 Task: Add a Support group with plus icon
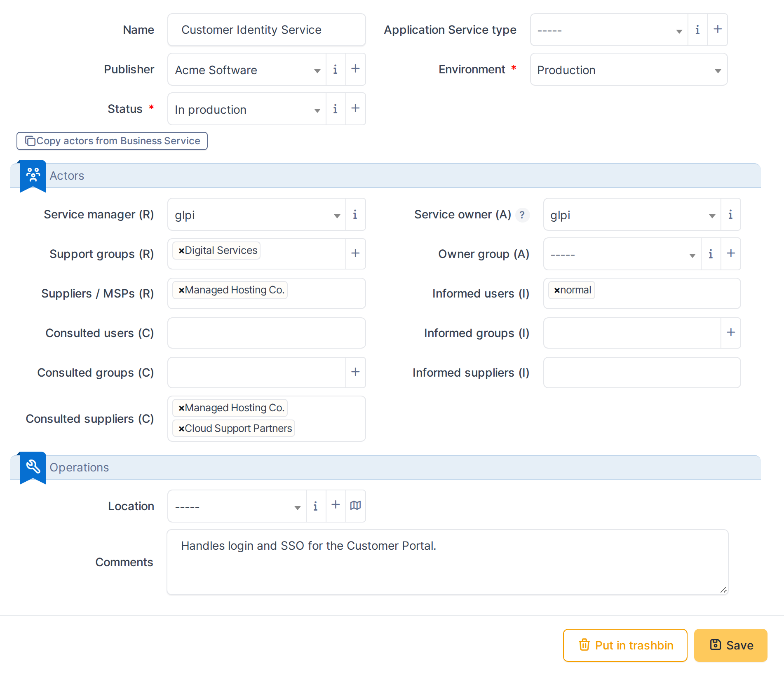(355, 253)
